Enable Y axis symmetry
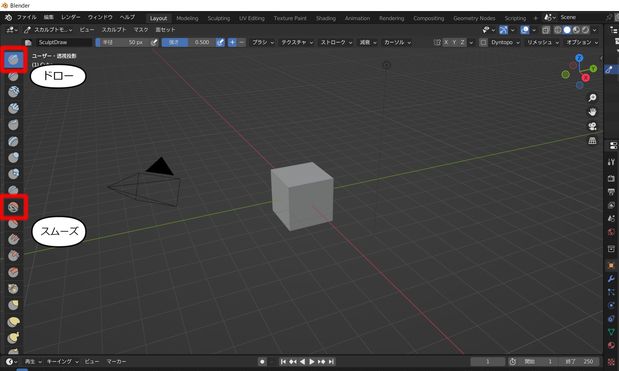Viewport: 619px width, 371px height. click(454, 42)
